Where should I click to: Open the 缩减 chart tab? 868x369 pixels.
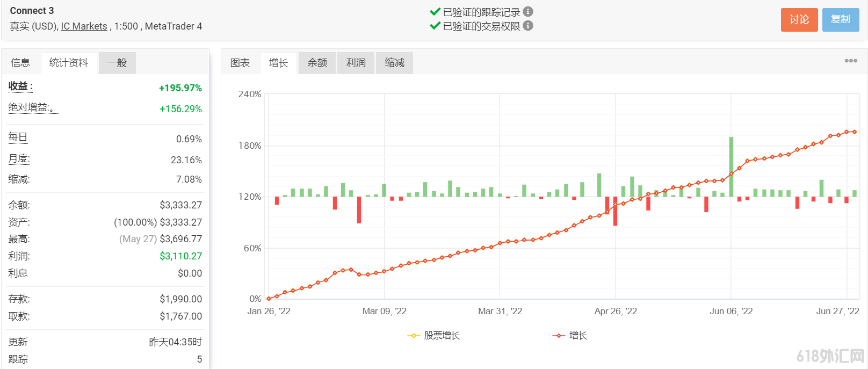(394, 63)
